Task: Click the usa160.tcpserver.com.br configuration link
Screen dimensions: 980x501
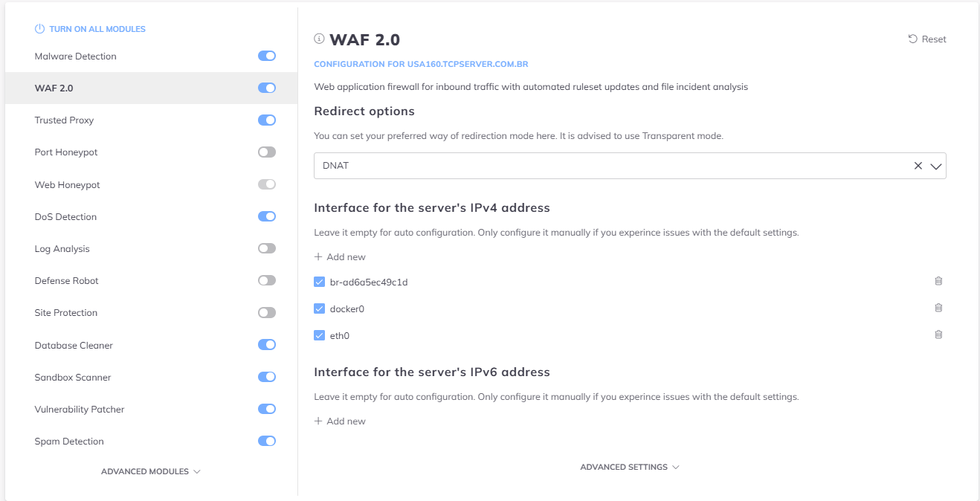Action: (421, 65)
